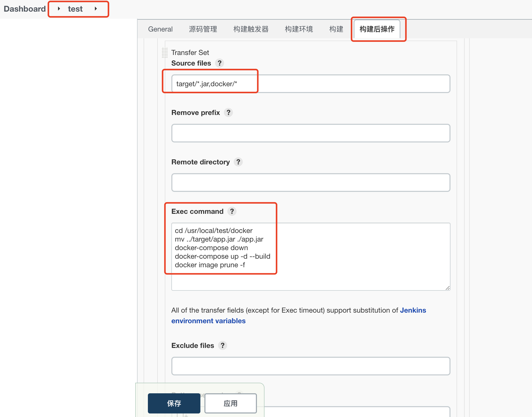Grab the Transfer Set drag handle
532x417 pixels.
tap(165, 53)
